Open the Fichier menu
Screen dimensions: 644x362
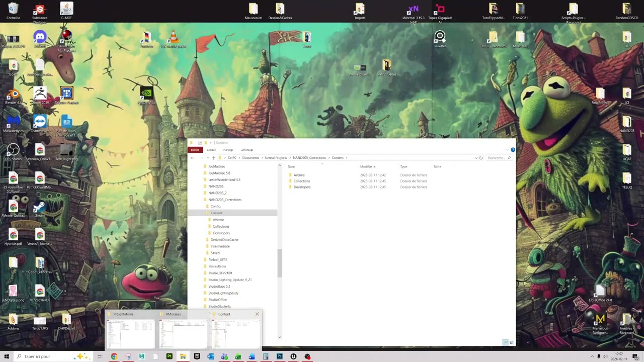click(x=195, y=150)
